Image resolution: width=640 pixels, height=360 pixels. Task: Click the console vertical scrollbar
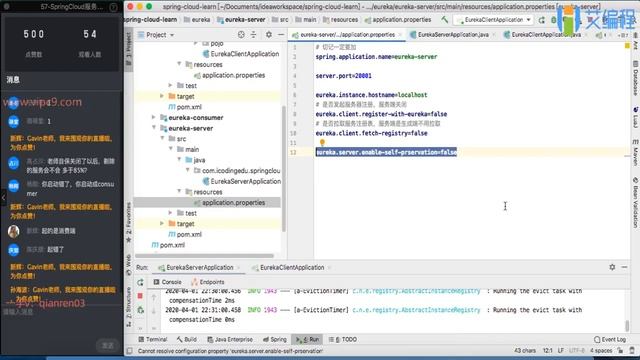[x=627, y=325]
